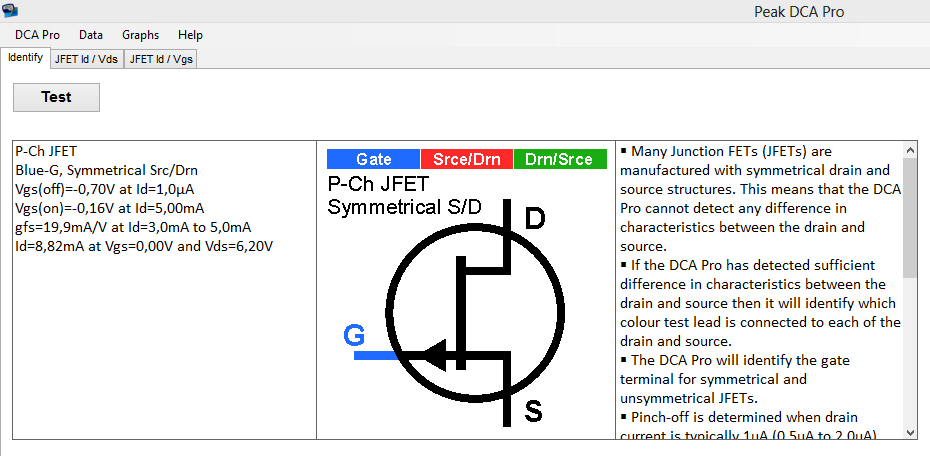This screenshot has width=930, height=456.
Task: Click the P-Ch JFET symbol diagram
Action: click(475, 312)
